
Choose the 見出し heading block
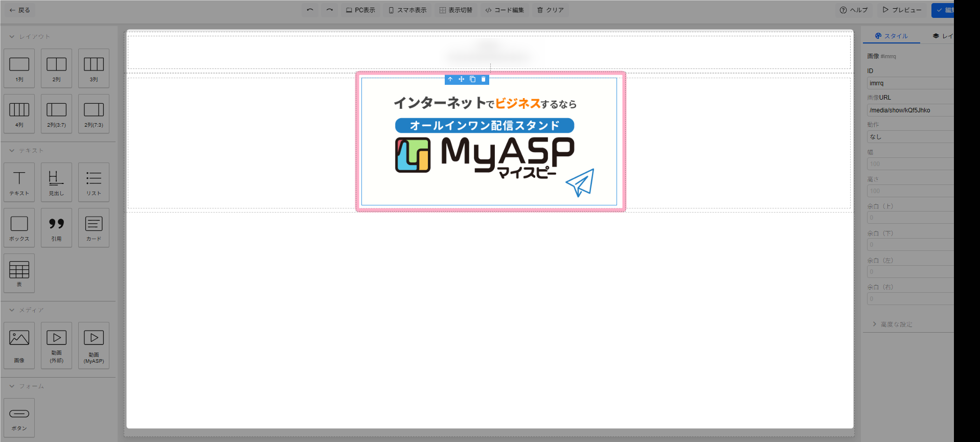tap(56, 182)
